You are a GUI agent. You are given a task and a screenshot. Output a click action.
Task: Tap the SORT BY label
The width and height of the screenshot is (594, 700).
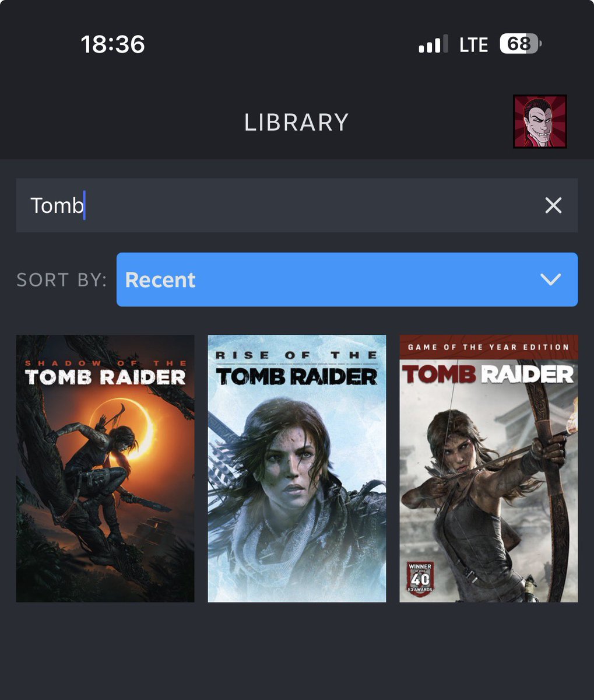62,280
